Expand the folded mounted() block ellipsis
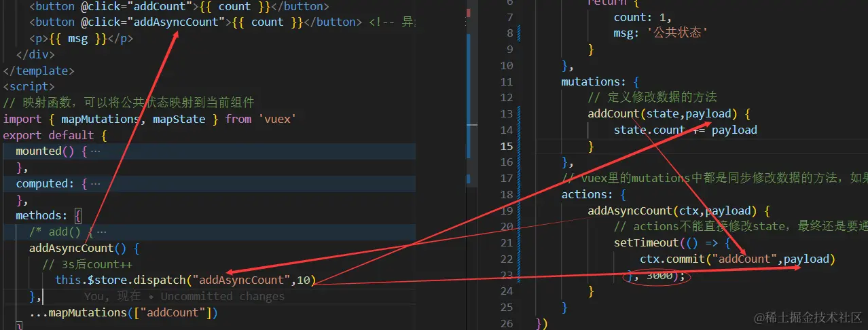868x330 pixels. [x=95, y=151]
